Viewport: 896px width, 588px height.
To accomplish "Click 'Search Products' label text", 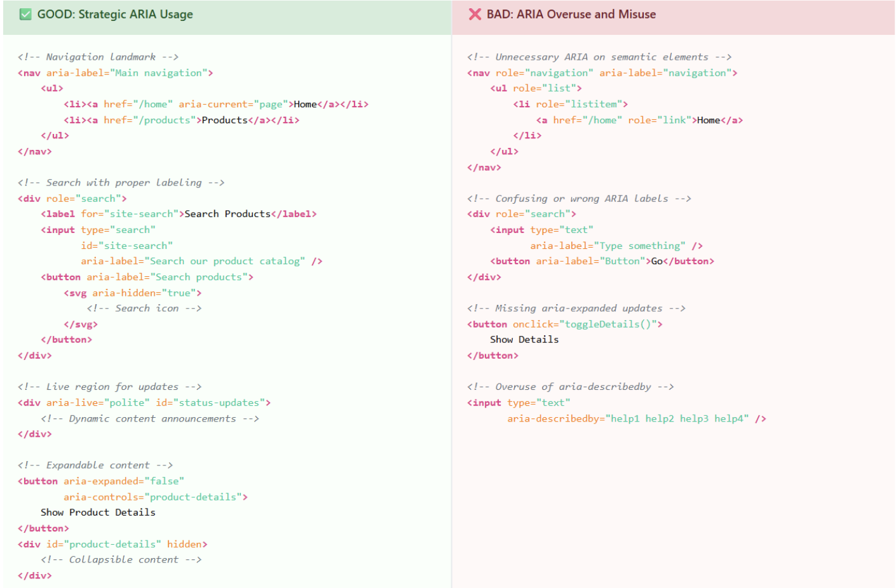I will click(x=227, y=214).
